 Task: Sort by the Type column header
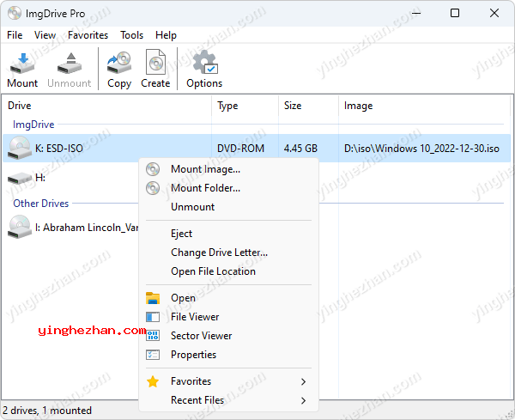[245, 106]
